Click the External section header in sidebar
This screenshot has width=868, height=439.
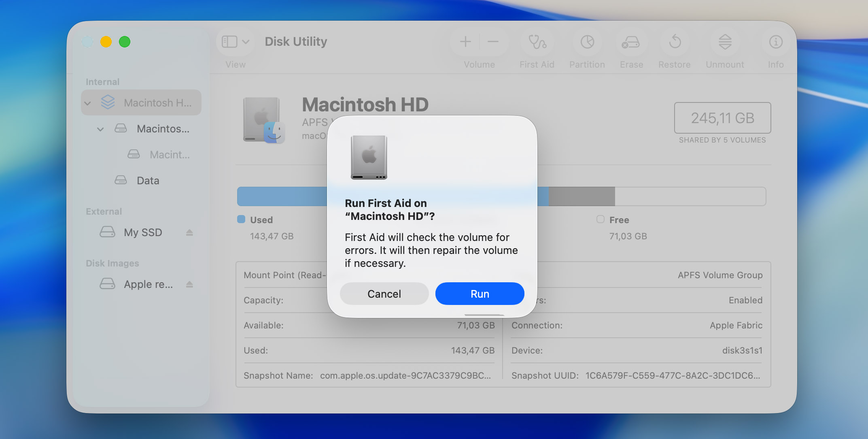104,211
